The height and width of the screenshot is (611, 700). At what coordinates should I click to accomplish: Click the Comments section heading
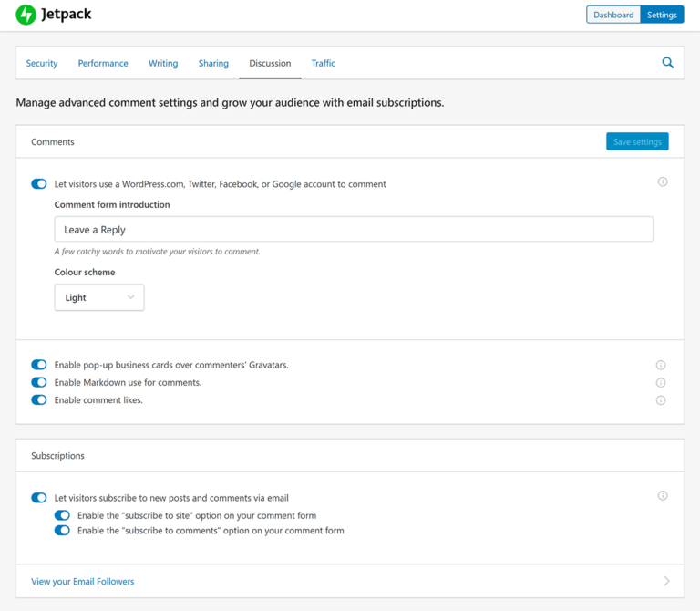53,141
